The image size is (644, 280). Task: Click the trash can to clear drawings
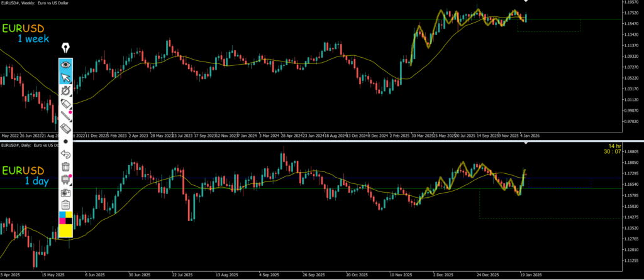65,167
